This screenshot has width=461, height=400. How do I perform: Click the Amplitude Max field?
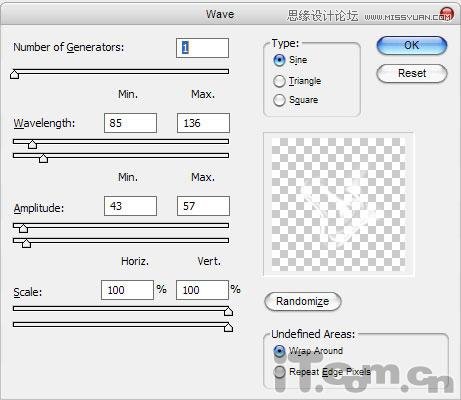tap(203, 206)
